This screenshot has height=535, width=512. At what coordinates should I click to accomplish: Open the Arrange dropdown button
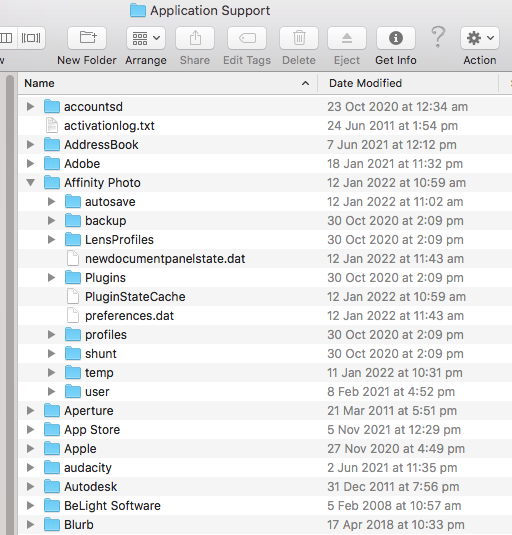click(146, 38)
